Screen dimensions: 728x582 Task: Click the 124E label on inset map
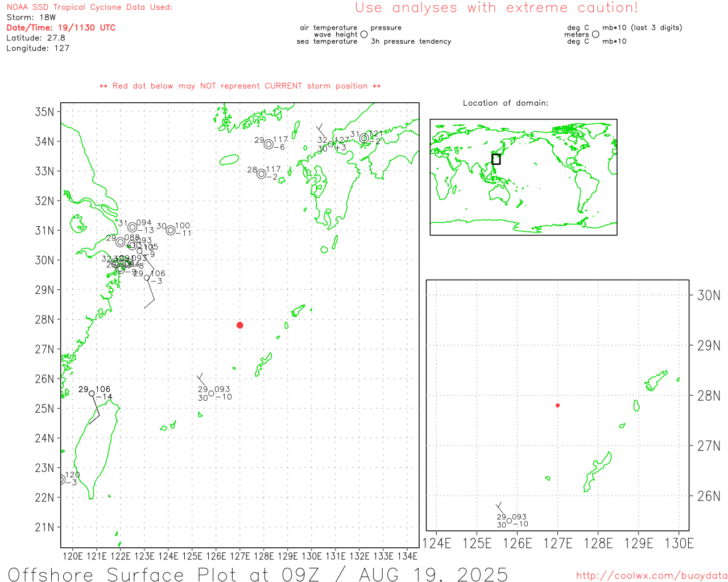(x=437, y=543)
